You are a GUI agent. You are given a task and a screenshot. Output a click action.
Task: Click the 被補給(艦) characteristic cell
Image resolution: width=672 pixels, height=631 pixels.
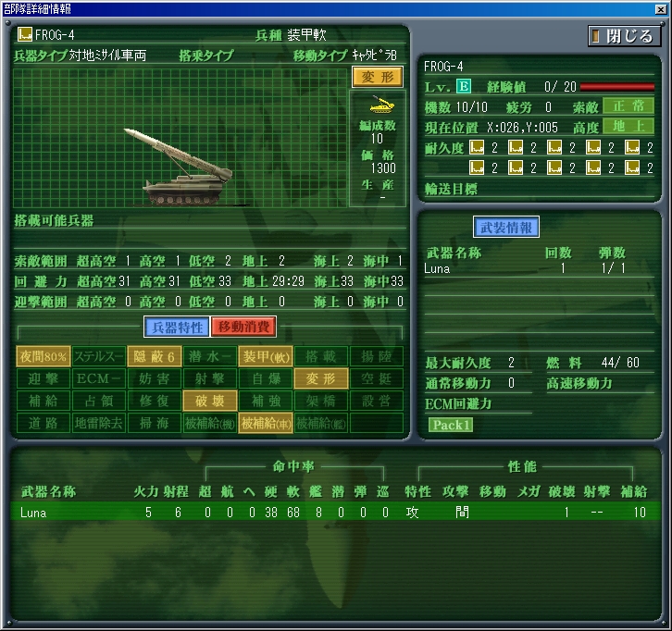tap(321, 423)
